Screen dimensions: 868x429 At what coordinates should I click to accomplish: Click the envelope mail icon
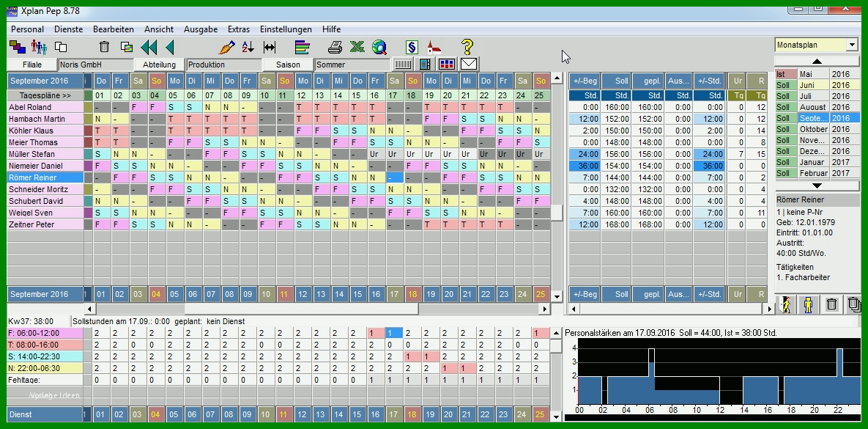point(469,65)
